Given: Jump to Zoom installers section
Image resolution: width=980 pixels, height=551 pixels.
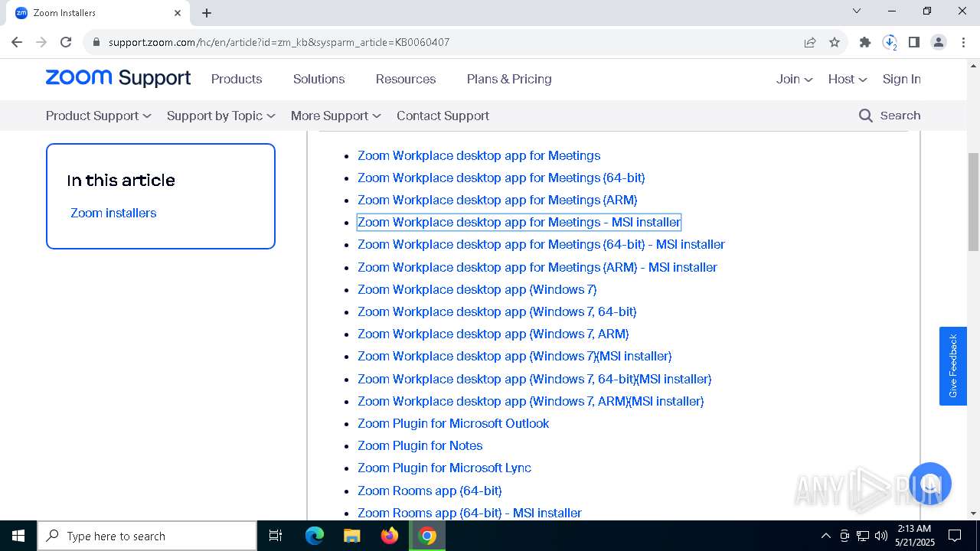Looking at the screenshot, I should [x=113, y=213].
